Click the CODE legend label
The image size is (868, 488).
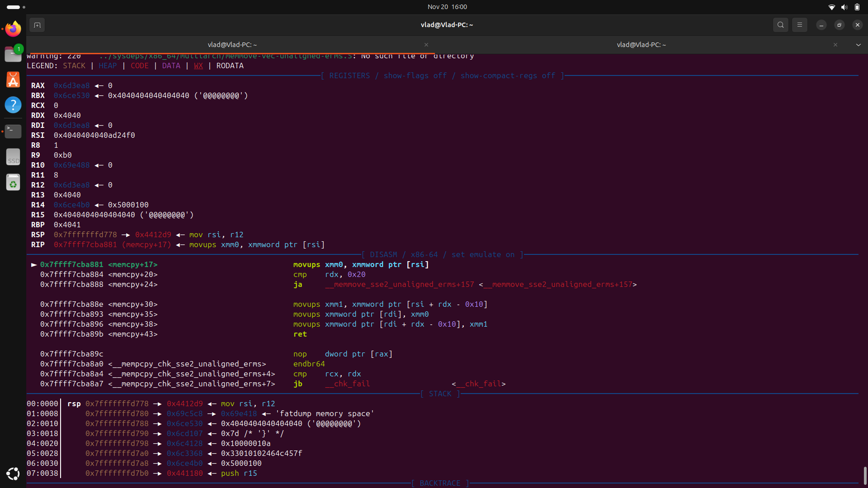[139, 66]
